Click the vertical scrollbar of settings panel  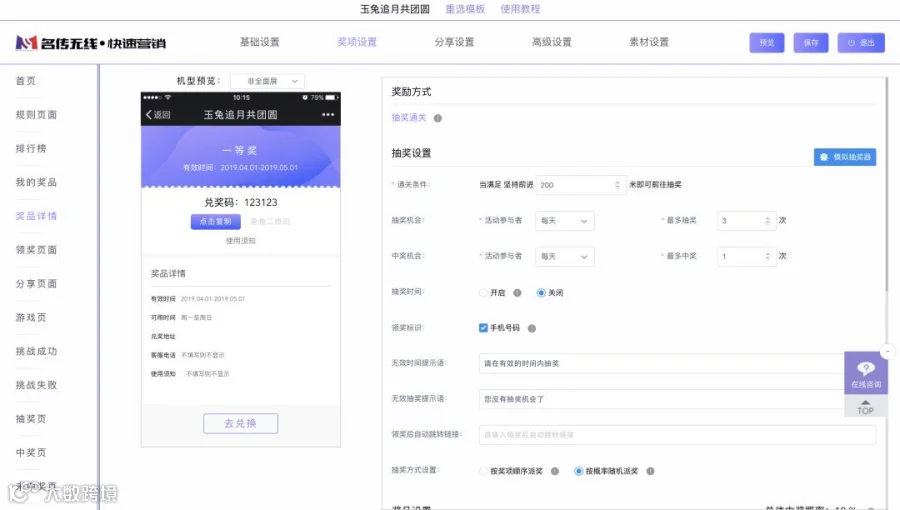pos(886,184)
